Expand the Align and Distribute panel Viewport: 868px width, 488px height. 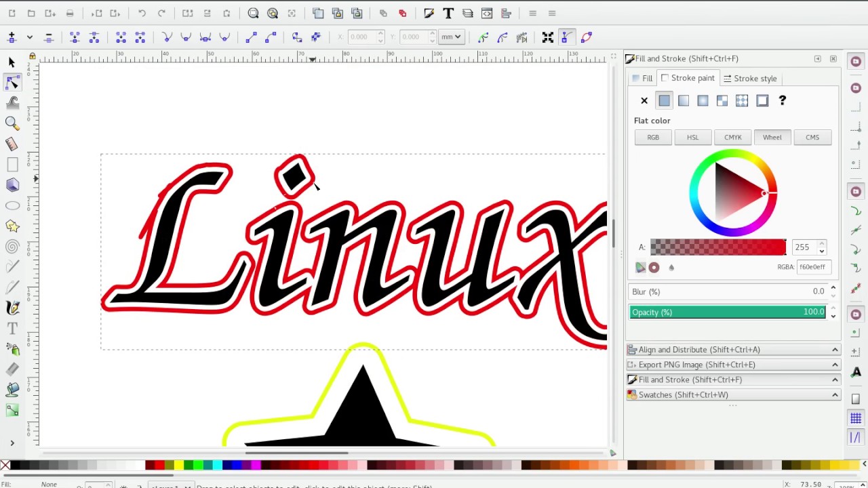click(x=734, y=350)
